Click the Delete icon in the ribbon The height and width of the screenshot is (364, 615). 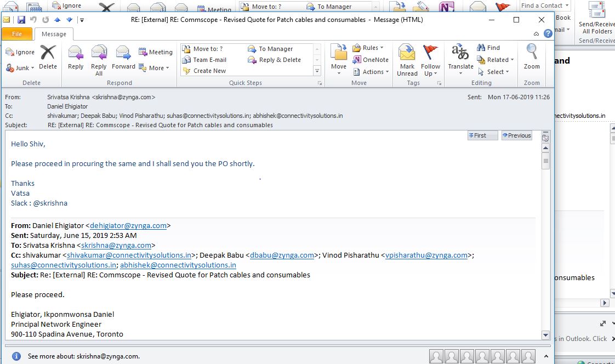click(x=48, y=56)
